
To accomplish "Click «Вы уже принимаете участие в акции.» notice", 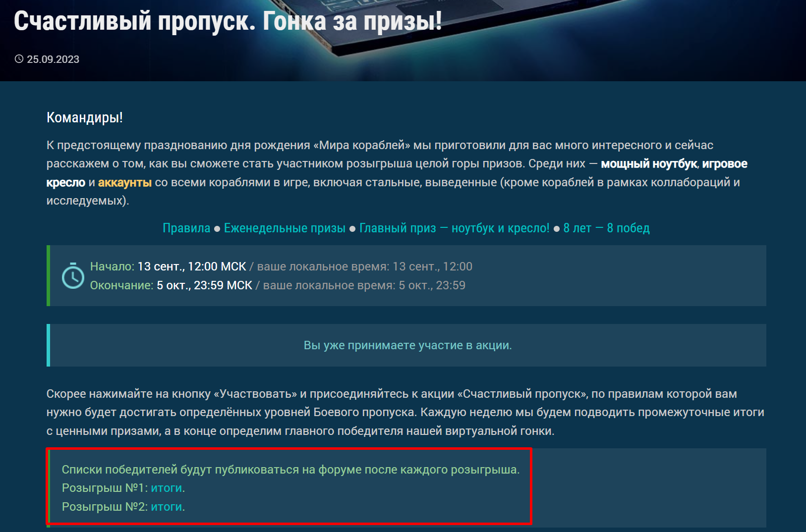I will (407, 345).
